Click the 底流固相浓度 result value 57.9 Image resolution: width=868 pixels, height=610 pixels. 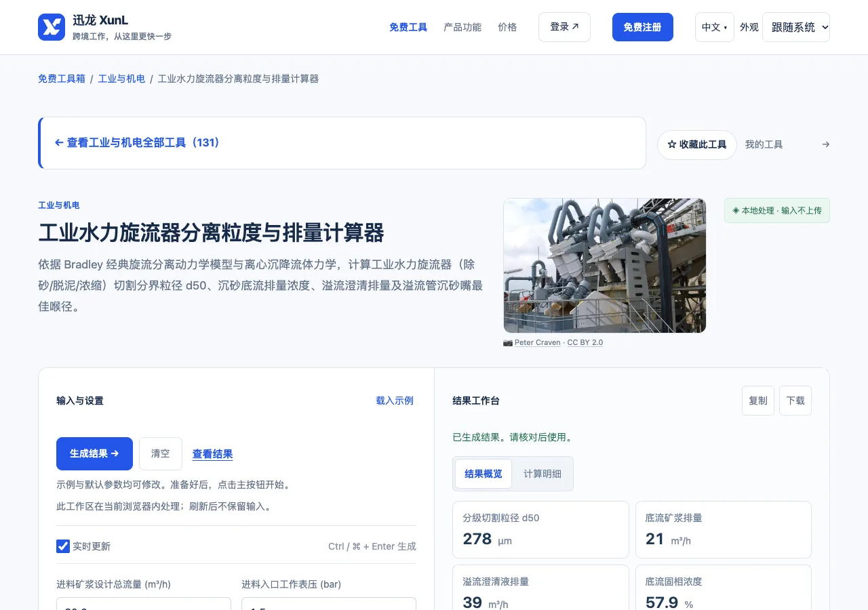[x=662, y=602]
